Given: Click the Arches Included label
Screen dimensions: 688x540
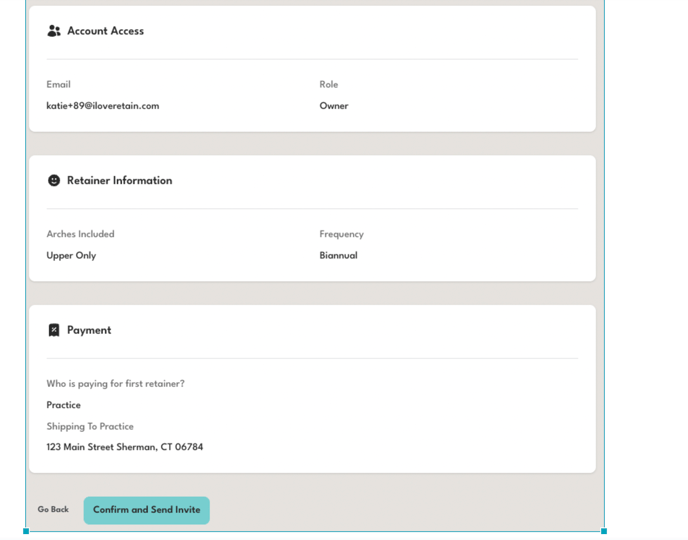Looking at the screenshot, I should click(x=80, y=234).
